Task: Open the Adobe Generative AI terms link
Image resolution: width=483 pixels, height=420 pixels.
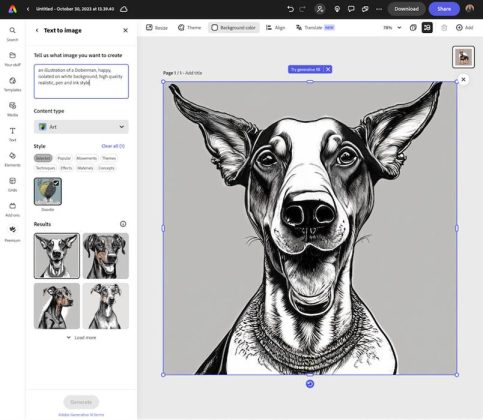Action: click(x=81, y=415)
